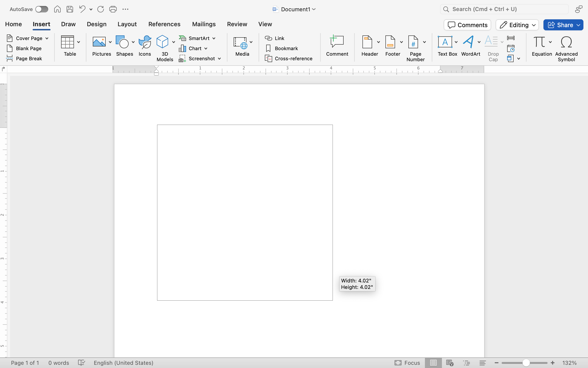Click the Shapes icon

click(122, 42)
